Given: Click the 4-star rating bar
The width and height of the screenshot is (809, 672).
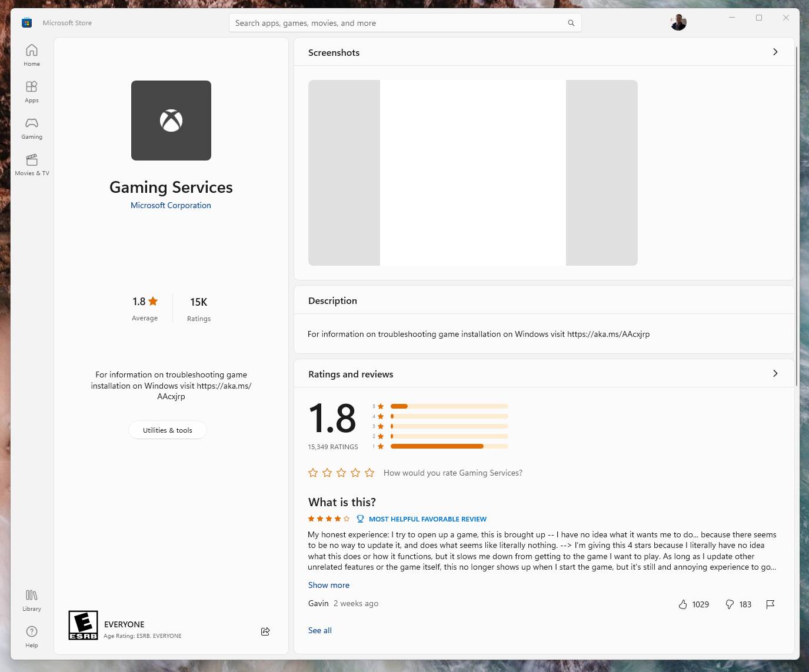Looking at the screenshot, I should (x=449, y=416).
